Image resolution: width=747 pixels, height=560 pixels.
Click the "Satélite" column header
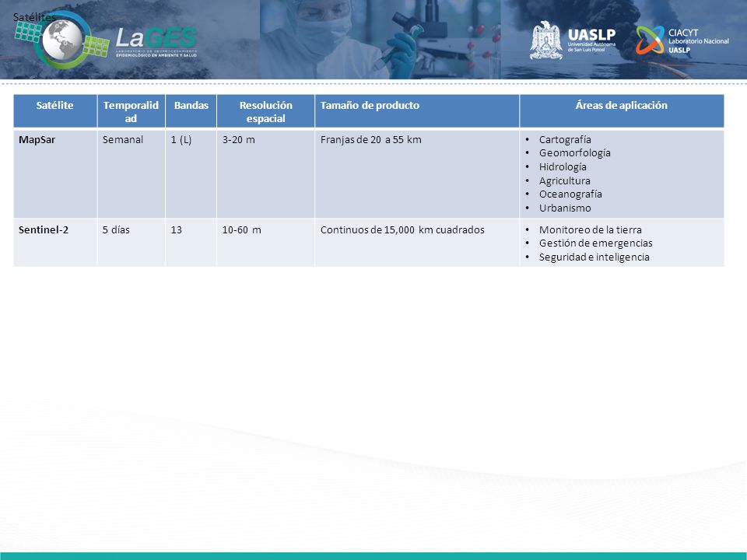[x=54, y=111]
